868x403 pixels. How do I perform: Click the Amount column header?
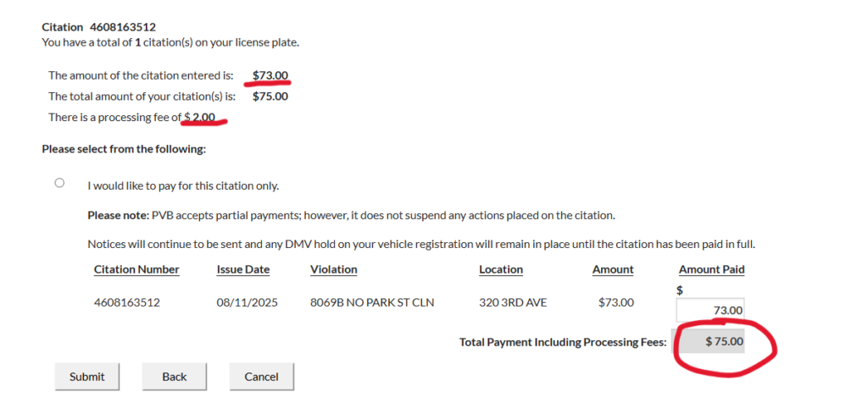(x=612, y=269)
